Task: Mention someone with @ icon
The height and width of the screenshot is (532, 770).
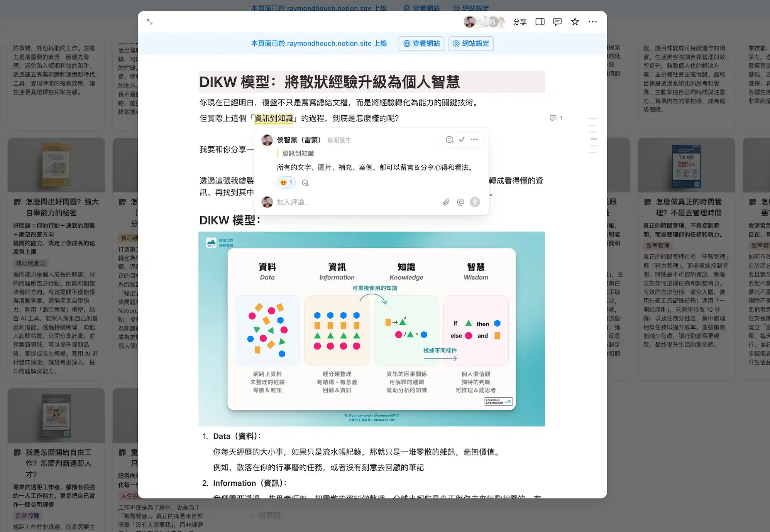Action: tap(460, 202)
